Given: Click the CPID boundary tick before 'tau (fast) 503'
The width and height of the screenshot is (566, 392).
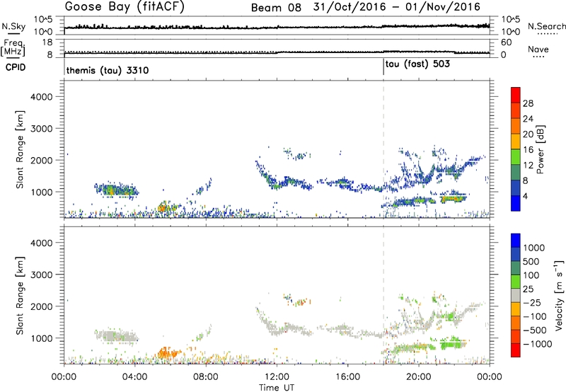Looking at the screenshot, I should pos(383,67).
